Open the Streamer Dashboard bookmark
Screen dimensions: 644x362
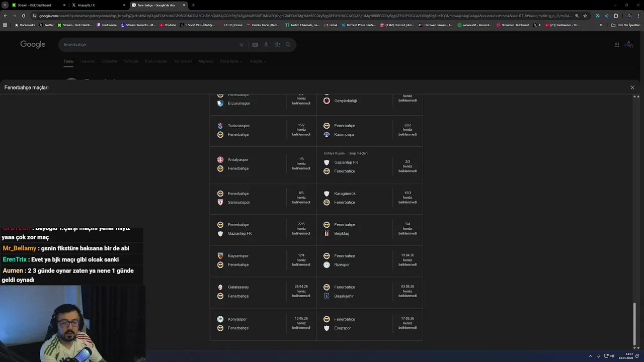513,25
